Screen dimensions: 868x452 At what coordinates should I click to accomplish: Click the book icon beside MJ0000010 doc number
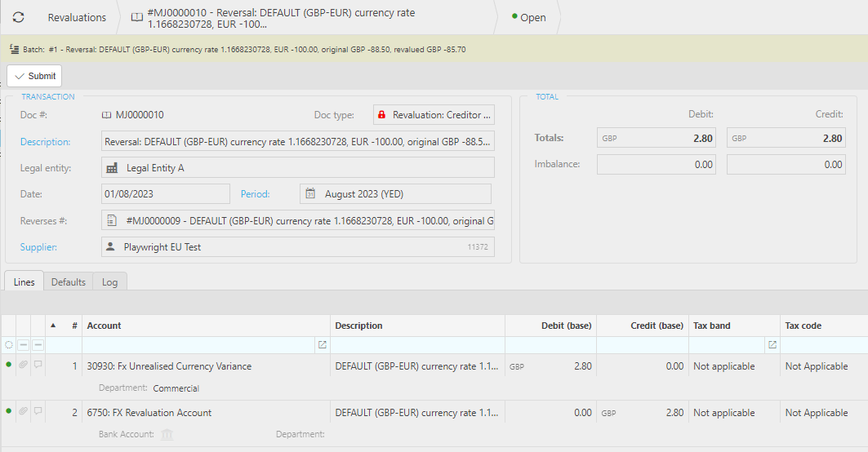tap(107, 115)
